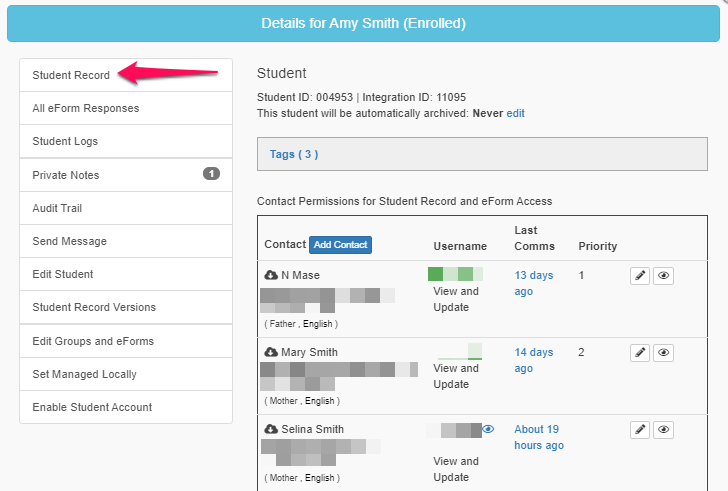
Task: Click the edit link next to Never
Action: pos(515,114)
